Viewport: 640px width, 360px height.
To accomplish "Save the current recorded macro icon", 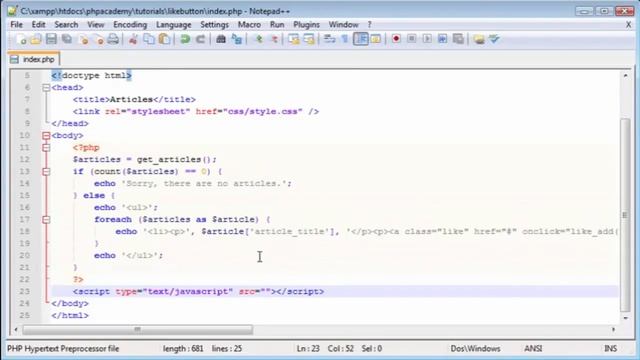I will coord(458,39).
